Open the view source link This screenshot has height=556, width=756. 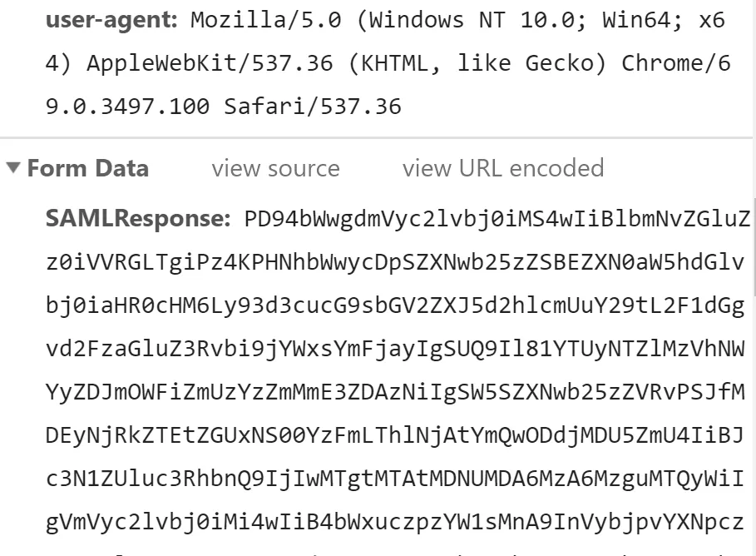point(275,168)
